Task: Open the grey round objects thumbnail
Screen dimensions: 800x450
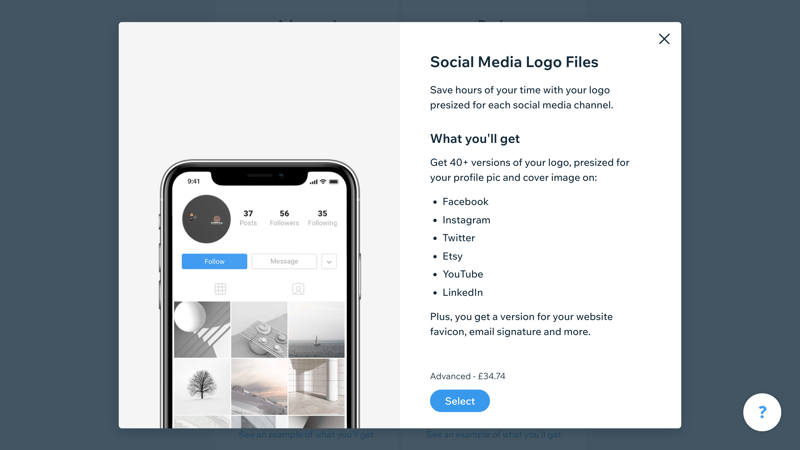Action: 259,330
